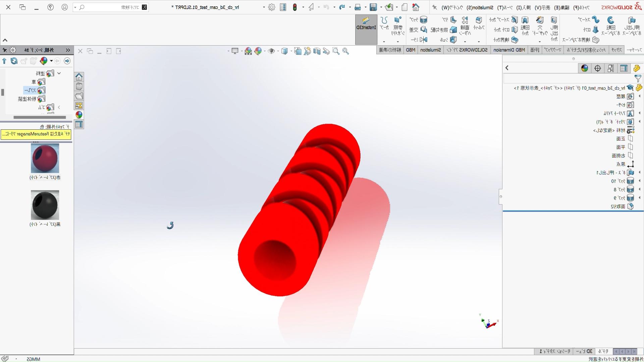The image size is (644, 362).
Task: Click the Appearances color ball tab in task pane
Action: click(x=79, y=115)
